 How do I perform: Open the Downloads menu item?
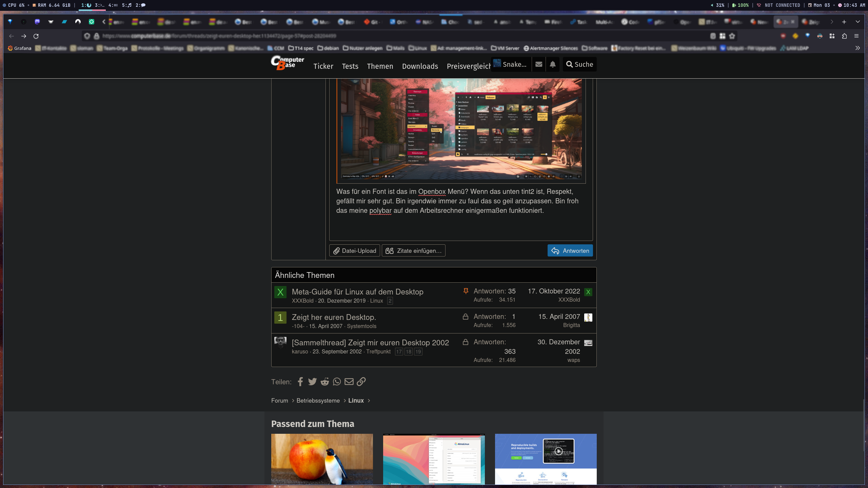coord(420,66)
